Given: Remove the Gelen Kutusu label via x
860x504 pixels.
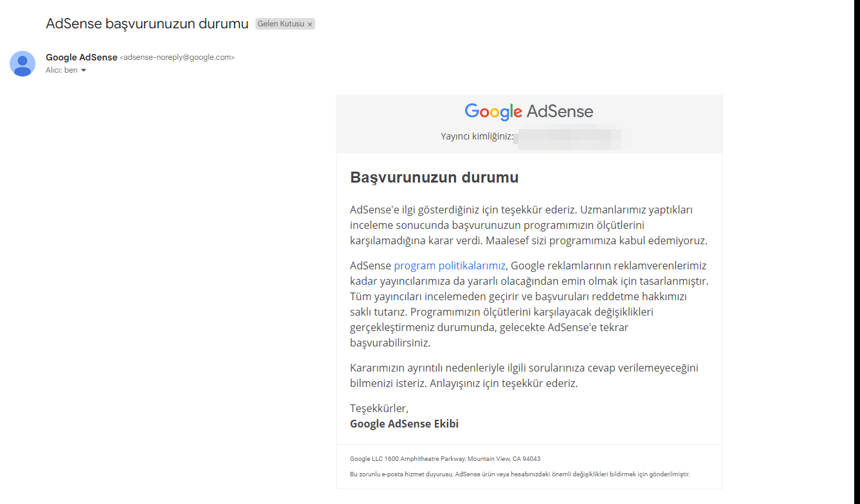Looking at the screenshot, I should pos(309,24).
